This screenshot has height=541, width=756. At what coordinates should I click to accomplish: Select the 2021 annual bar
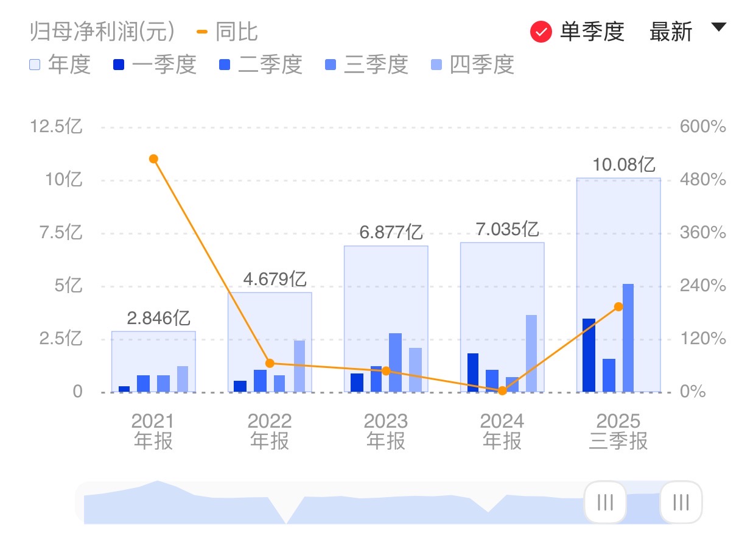coord(153,361)
